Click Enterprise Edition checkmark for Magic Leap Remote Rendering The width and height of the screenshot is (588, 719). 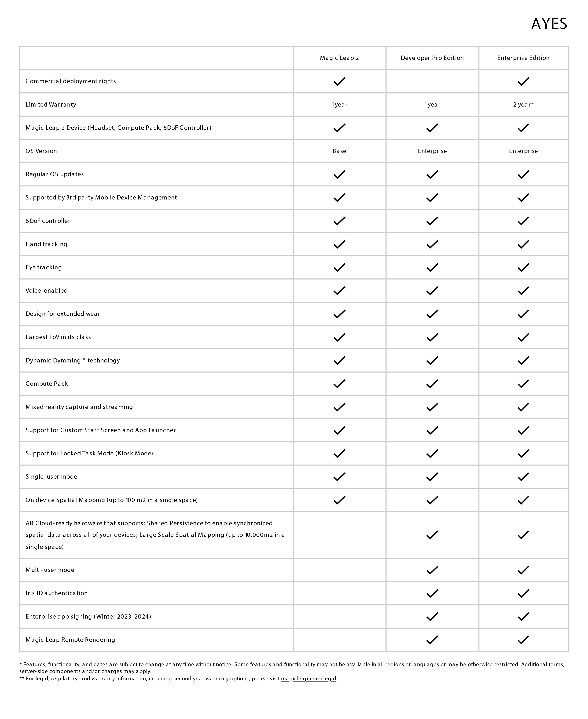pos(523,640)
